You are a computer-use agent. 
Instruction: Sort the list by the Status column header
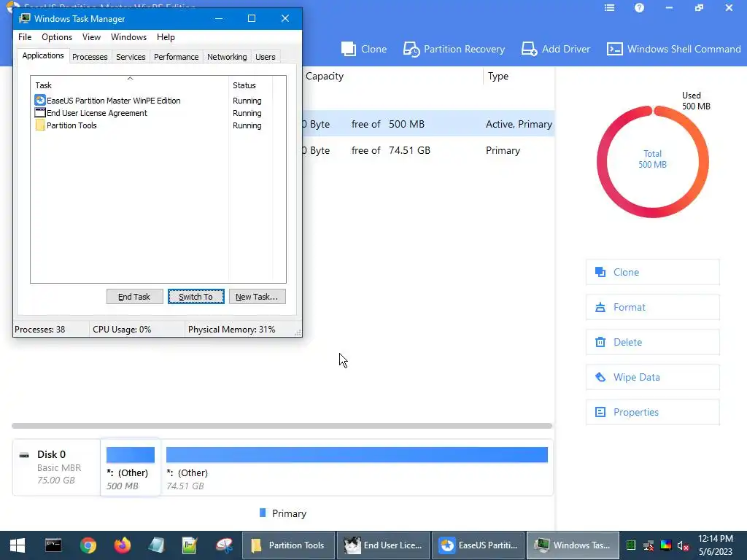(x=250, y=85)
